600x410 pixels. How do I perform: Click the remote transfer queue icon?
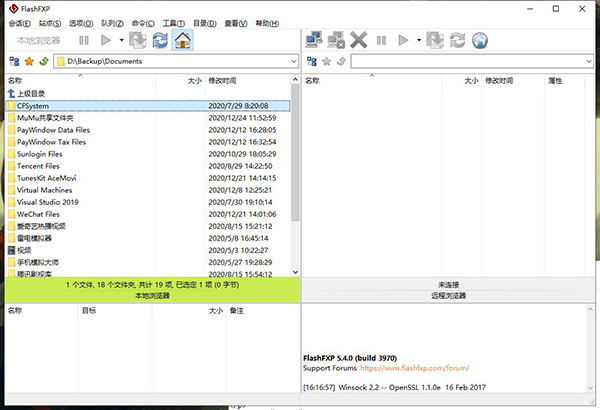click(x=435, y=40)
